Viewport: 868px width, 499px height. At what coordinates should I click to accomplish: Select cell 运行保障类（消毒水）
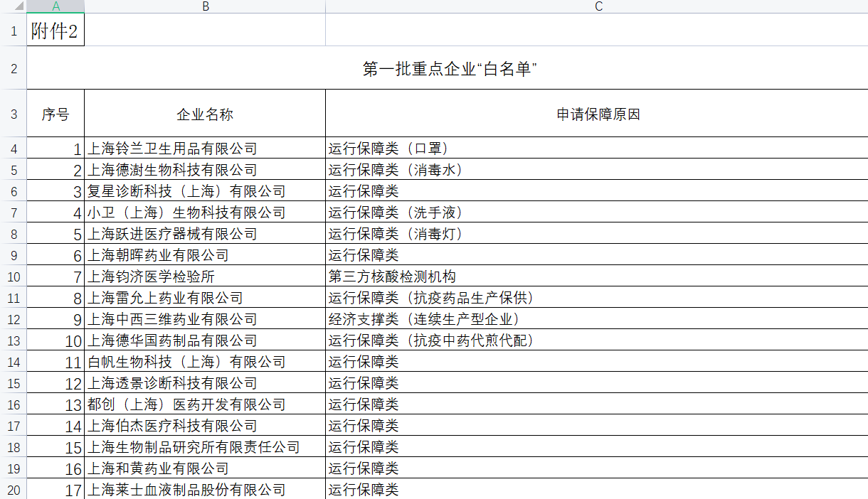[597, 170]
